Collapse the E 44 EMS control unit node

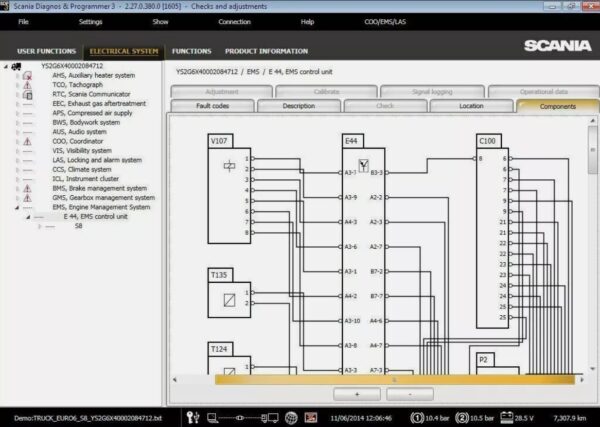[27, 217]
